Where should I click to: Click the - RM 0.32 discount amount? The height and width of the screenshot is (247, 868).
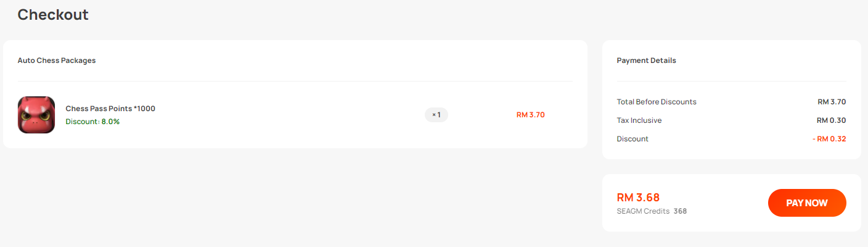coord(829,139)
